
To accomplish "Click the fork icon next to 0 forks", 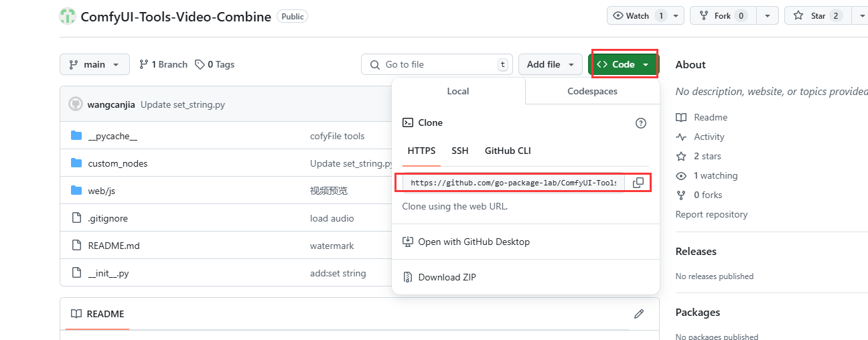I will [x=681, y=195].
